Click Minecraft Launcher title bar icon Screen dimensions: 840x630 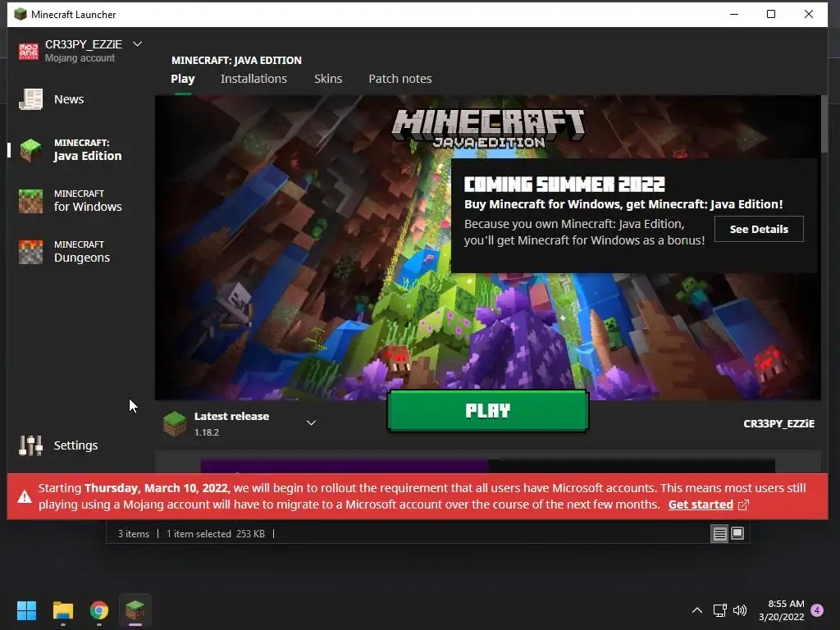(x=21, y=15)
